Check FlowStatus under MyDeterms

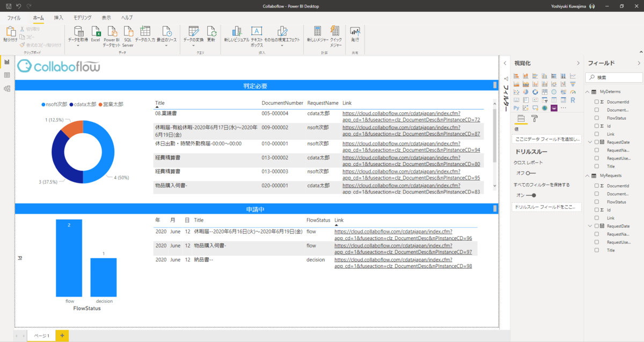click(596, 118)
